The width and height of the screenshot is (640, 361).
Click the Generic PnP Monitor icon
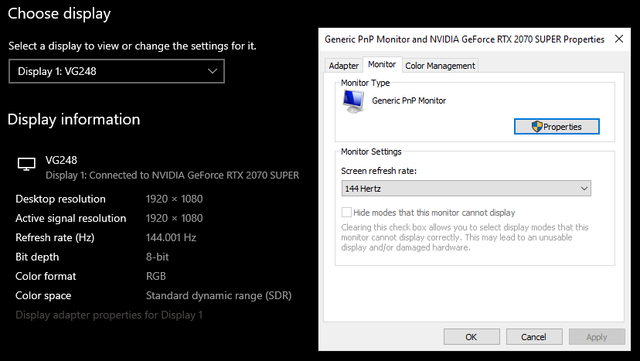click(x=353, y=101)
